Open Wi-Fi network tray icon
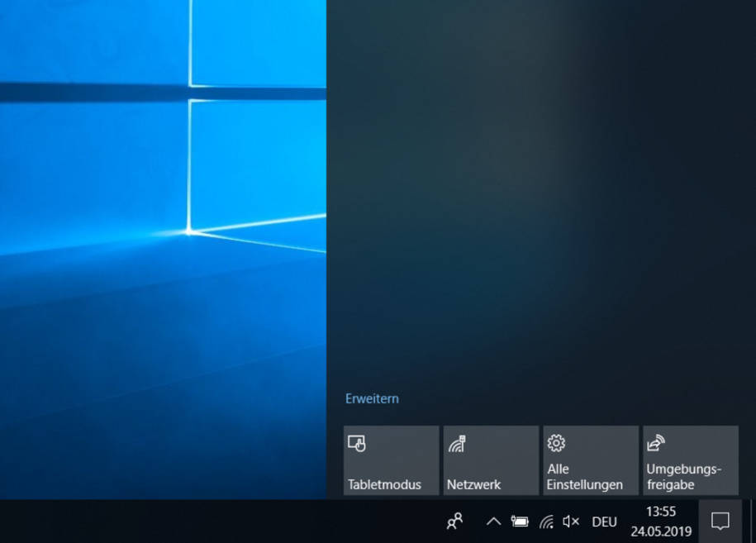 (546, 522)
